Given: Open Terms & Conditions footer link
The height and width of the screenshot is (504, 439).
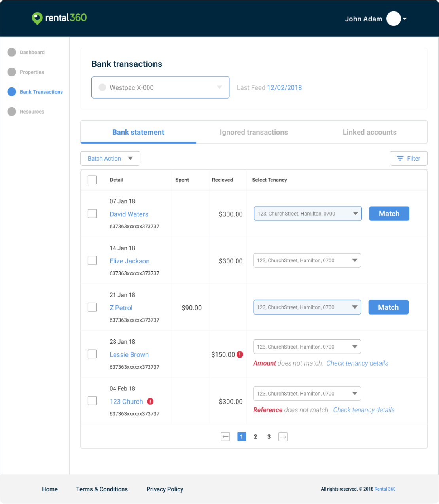Looking at the screenshot, I should (x=102, y=489).
